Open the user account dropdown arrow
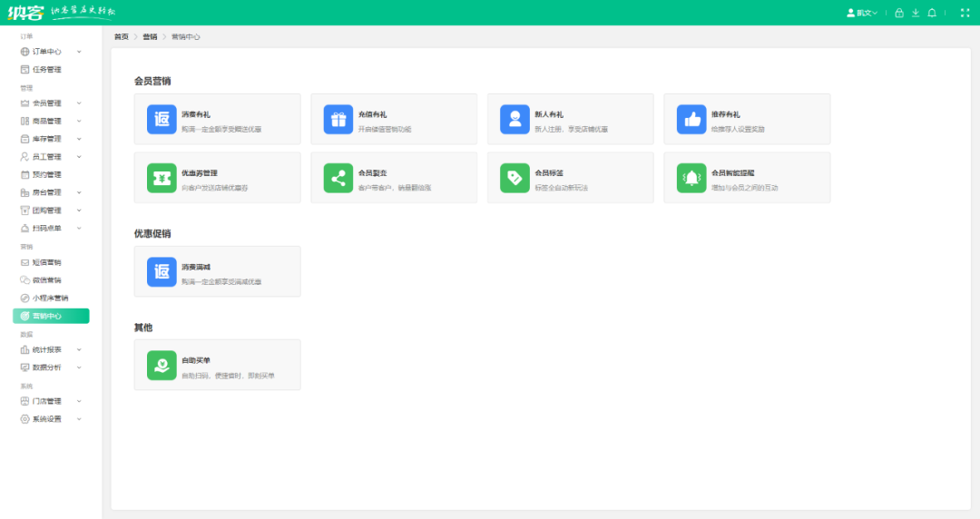Image resolution: width=980 pixels, height=519 pixels. 875,13
